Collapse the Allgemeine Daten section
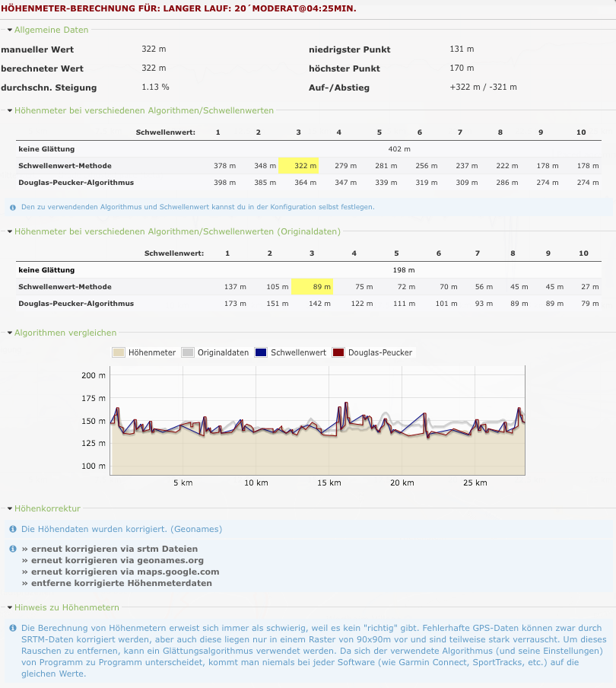 (51, 30)
